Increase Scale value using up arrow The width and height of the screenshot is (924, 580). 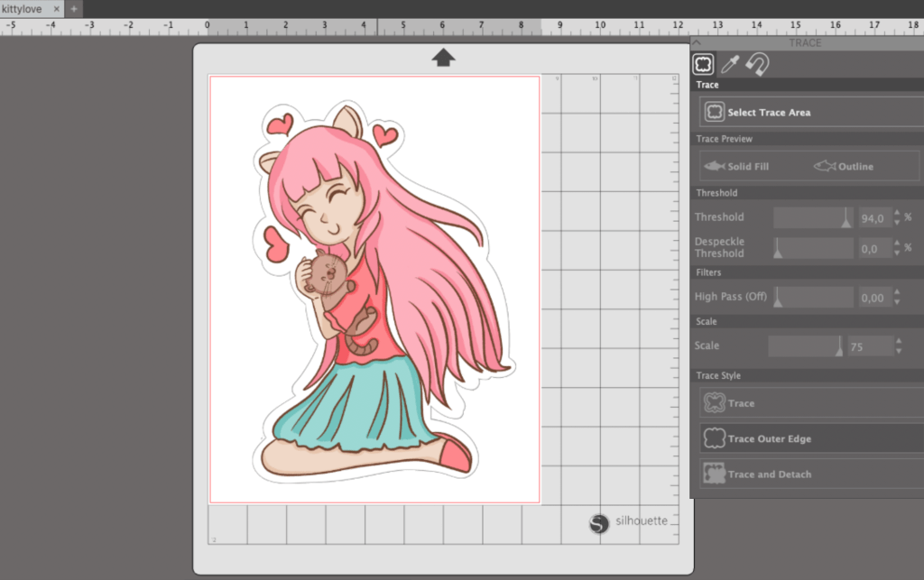pos(898,341)
